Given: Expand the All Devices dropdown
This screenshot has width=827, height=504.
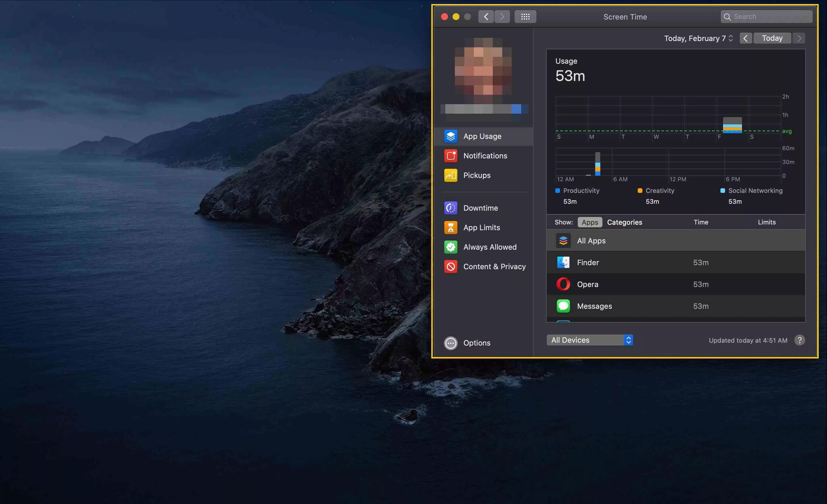Looking at the screenshot, I should tap(589, 340).
